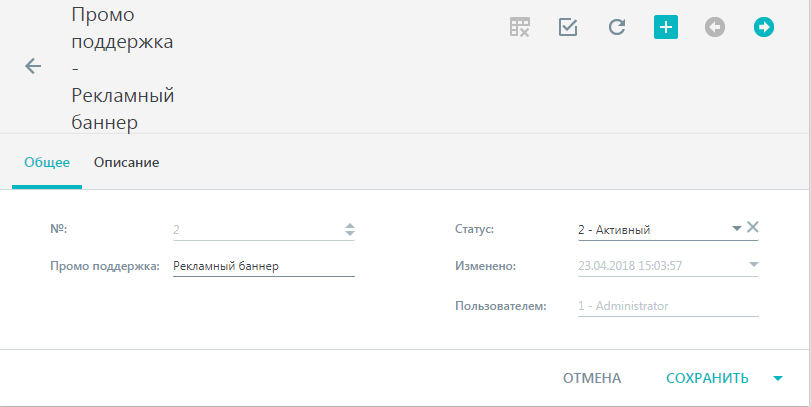Open the Изменено date dropdown
Image resolution: width=811 pixels, height=407 pixels.
pyautogui.click(x=754, y=265)
